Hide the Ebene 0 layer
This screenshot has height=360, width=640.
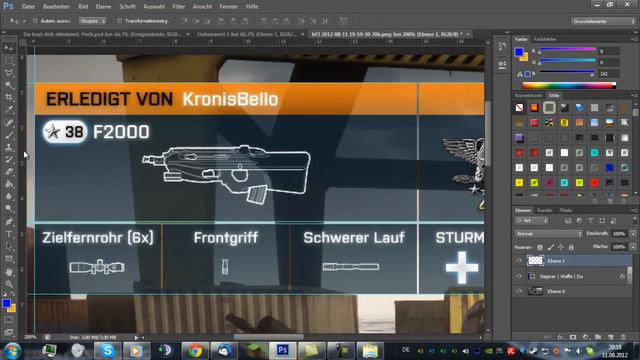coord(519,291)
